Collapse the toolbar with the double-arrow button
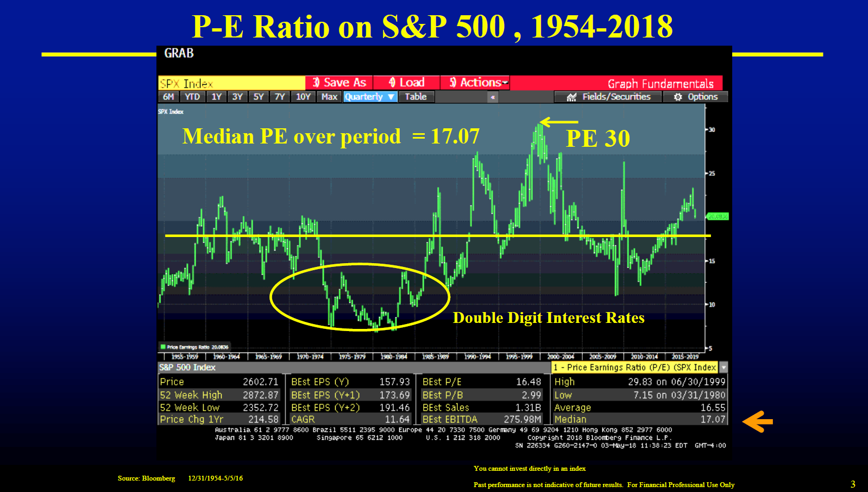 coord(493,97)
